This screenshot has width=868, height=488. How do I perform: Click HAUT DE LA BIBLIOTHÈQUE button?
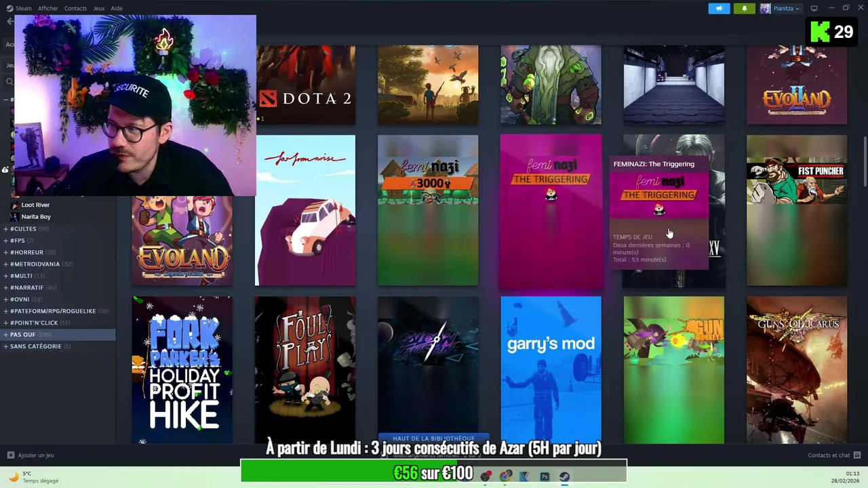433,439
